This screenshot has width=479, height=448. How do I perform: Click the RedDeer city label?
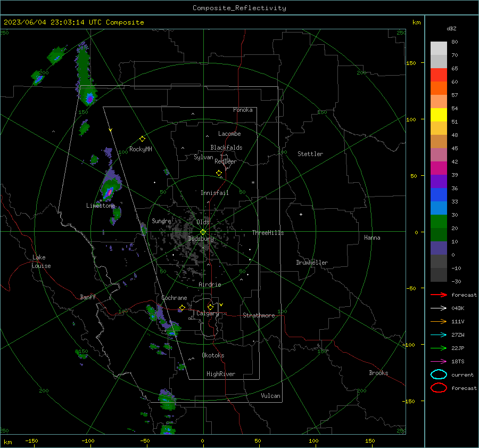226,161
